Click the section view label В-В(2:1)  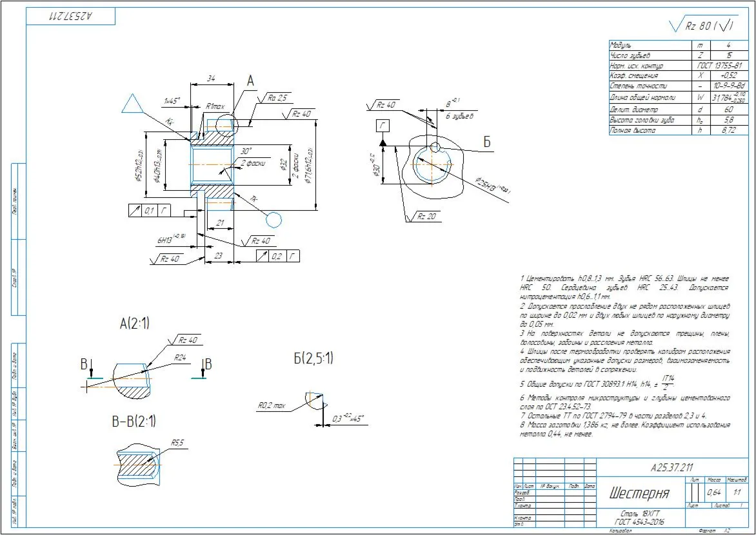point(134,422)
